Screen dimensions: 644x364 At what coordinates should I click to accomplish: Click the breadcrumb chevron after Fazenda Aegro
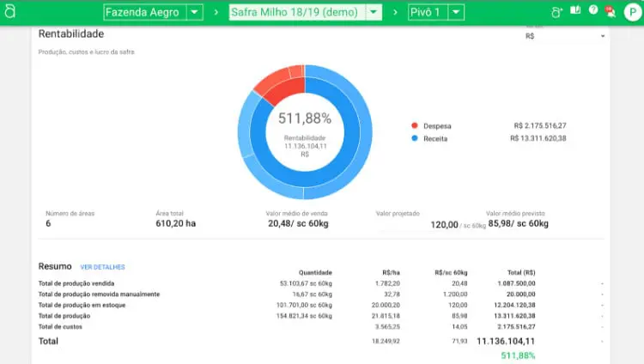[216, 12]
